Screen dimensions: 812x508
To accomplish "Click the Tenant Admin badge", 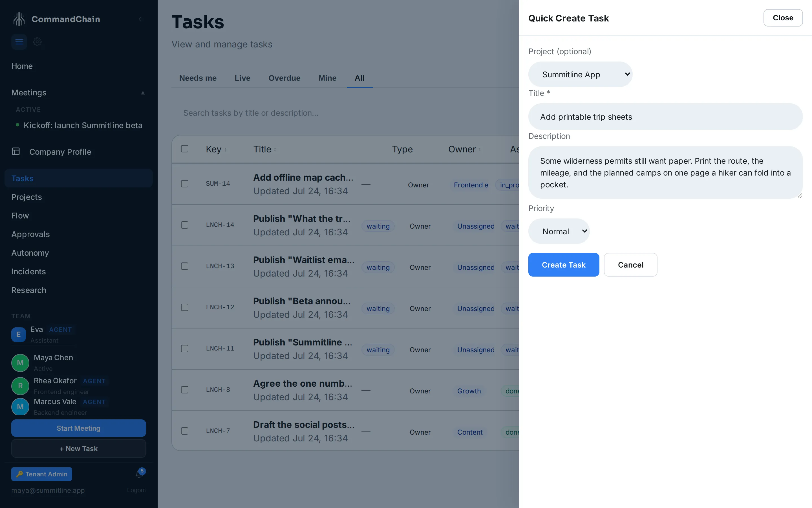I will tap(42, 474).
